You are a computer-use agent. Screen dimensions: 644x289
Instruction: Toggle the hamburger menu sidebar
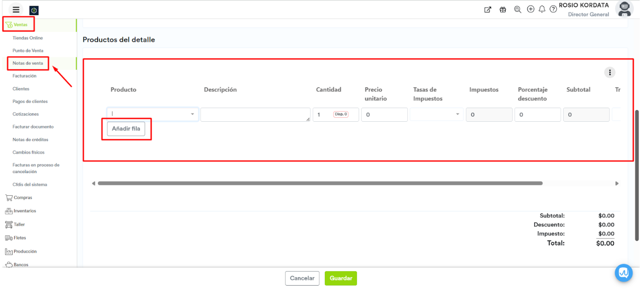16,10
